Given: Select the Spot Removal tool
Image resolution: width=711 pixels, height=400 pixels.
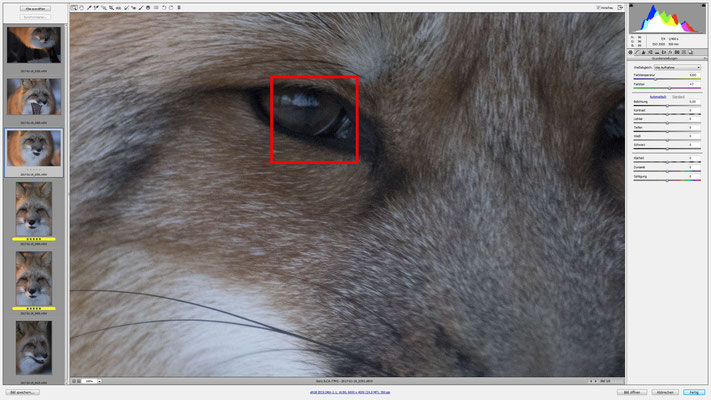Looking at the screenshot, I should tap(126, 8).
